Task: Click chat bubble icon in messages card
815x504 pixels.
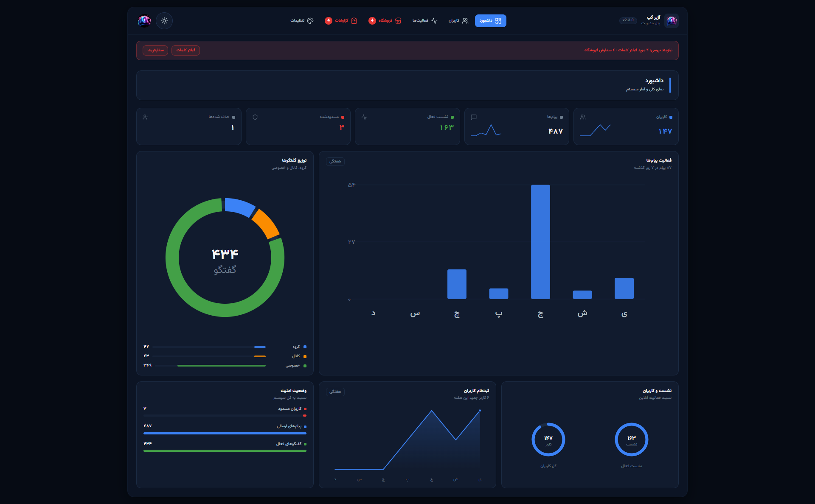Action: click(x=474, y=117)
